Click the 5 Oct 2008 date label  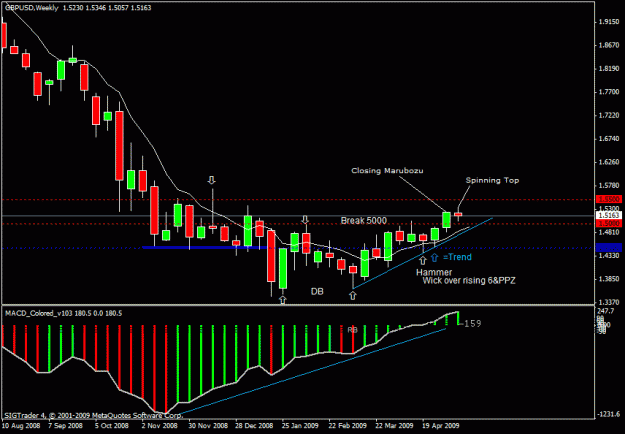(112, 425)
